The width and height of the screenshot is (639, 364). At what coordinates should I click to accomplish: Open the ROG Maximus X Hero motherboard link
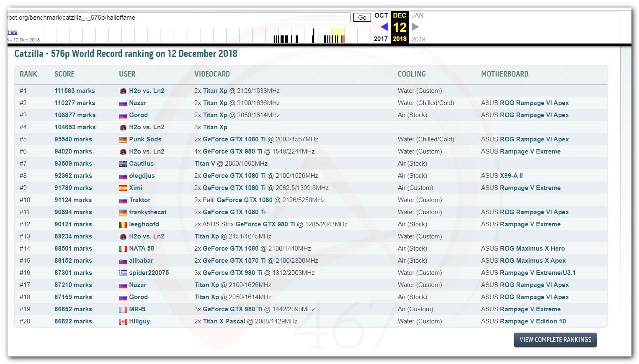pyautogui.click(x=532, y=249)
